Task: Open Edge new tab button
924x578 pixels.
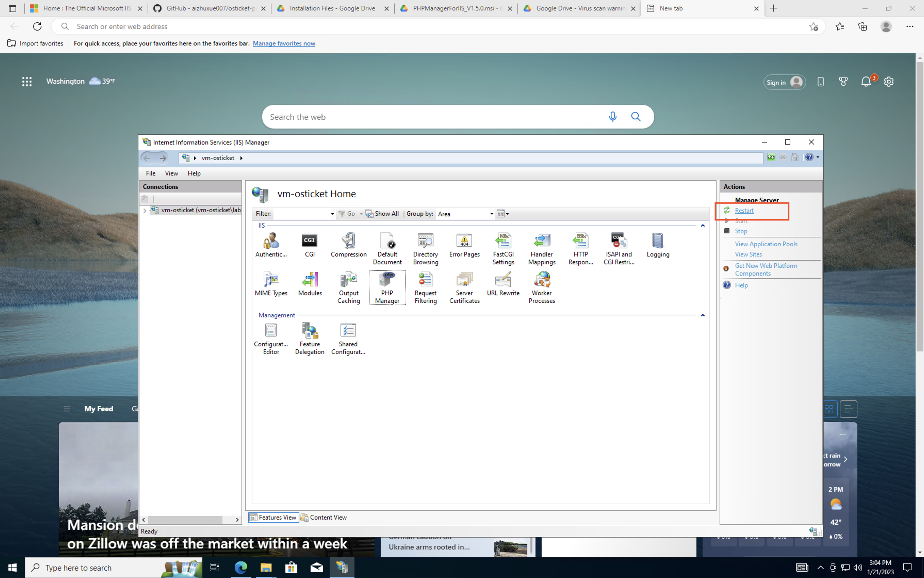Action: [x=773, y=9]
